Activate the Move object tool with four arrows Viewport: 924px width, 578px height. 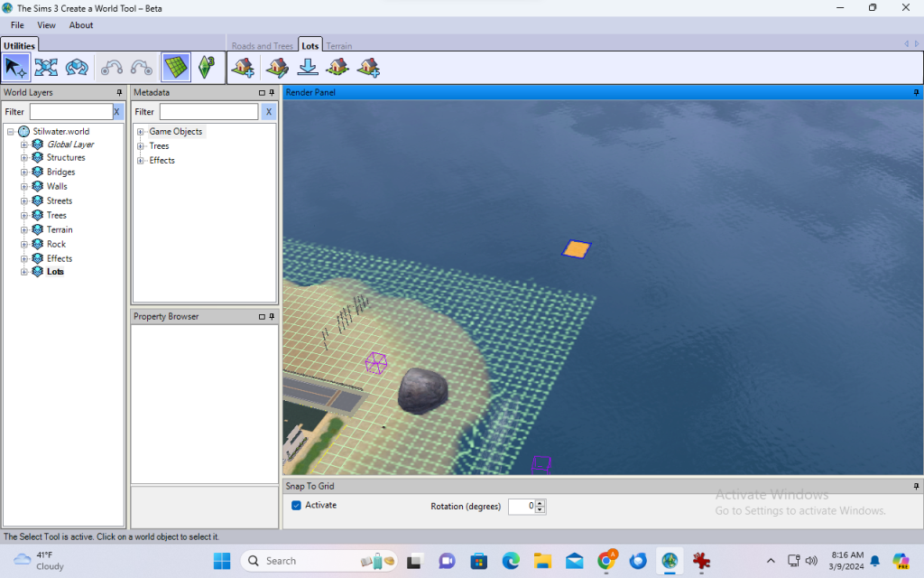(46, 67)
